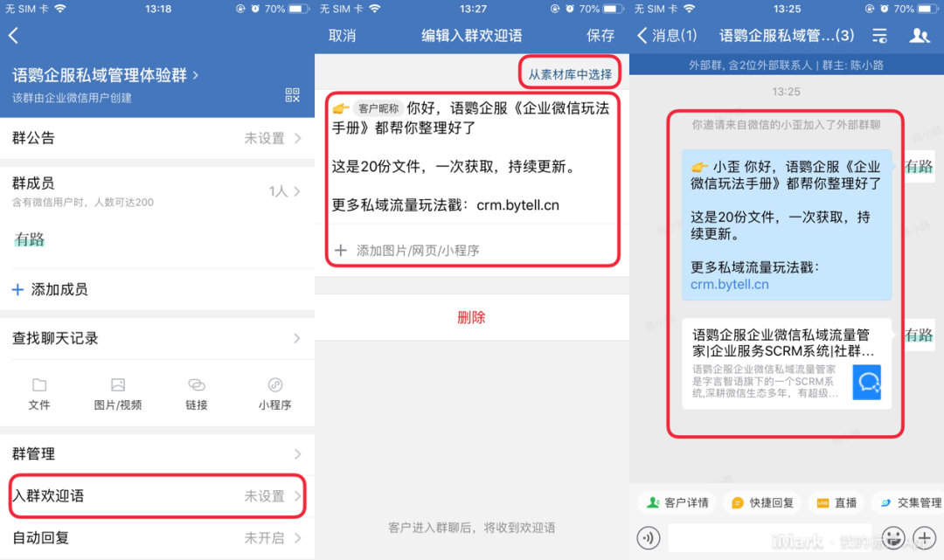Open the 入群欢迎语 setting row
This screenshot has height=560, width=944.
coord(157,496)
